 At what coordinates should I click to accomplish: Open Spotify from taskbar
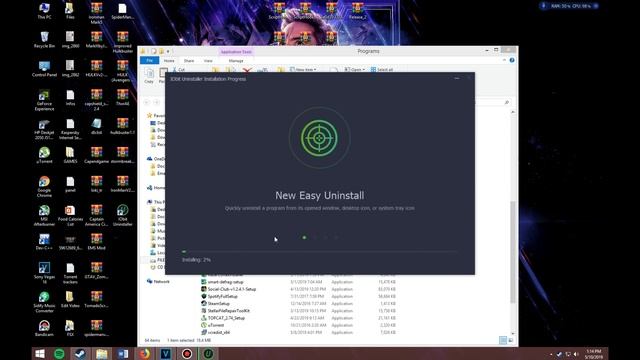pyautogui.click(x=59, y=353)
